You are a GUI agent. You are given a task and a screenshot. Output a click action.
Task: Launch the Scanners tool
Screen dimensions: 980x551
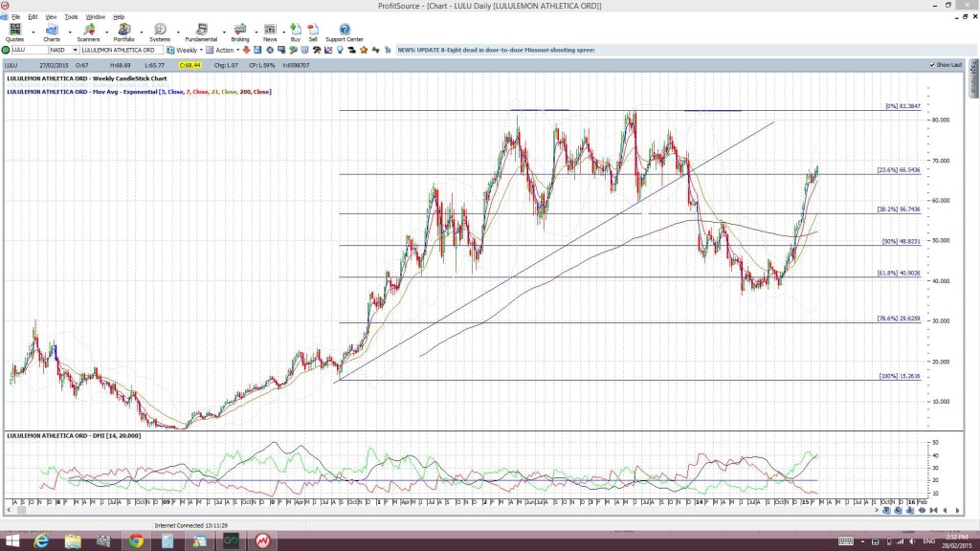pyautogui.click(x=88, y=33)
